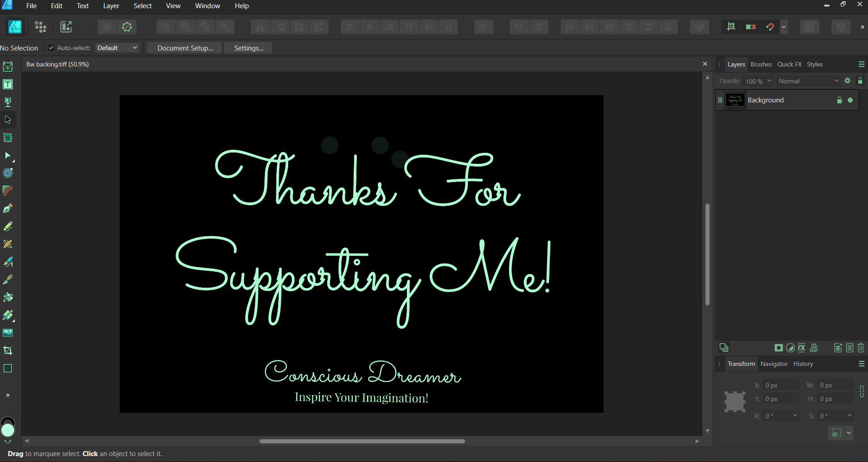The width and height of the screenshot is (868, 462).
Task: Toggle force pixel alignment
Action: click(751, 27)
